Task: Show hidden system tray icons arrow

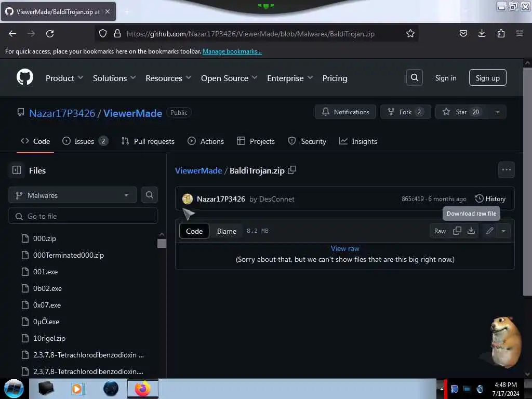Action: point(442,389)
